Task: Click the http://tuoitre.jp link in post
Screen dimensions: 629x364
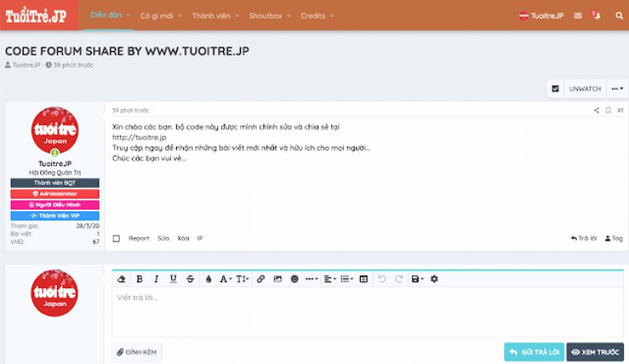Action: (139, 138)
